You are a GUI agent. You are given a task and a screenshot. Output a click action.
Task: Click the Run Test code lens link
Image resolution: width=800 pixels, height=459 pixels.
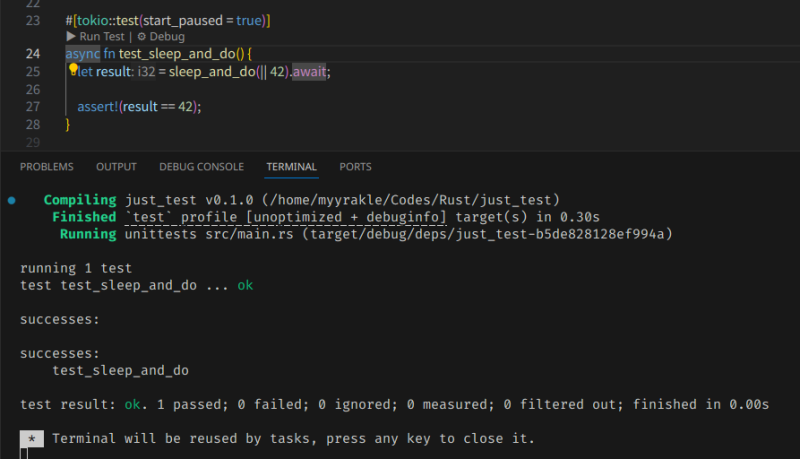(103, 36)
